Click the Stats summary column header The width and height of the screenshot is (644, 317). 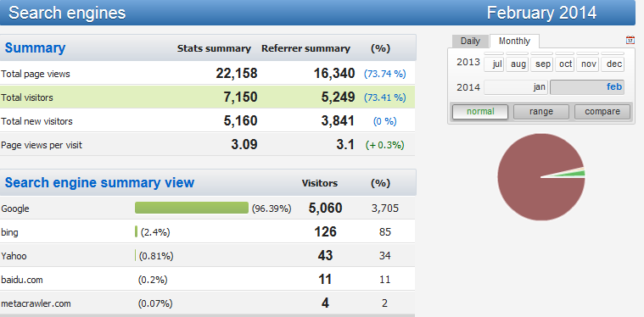pyautogui.click(x=214, y=49)
